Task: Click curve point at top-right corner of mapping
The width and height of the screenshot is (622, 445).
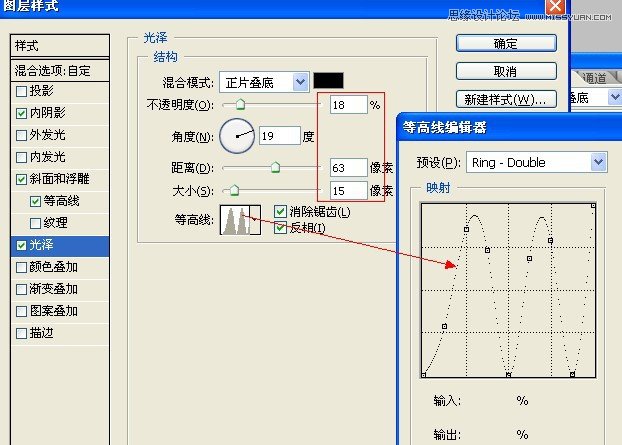Action: tap(593, 205)
